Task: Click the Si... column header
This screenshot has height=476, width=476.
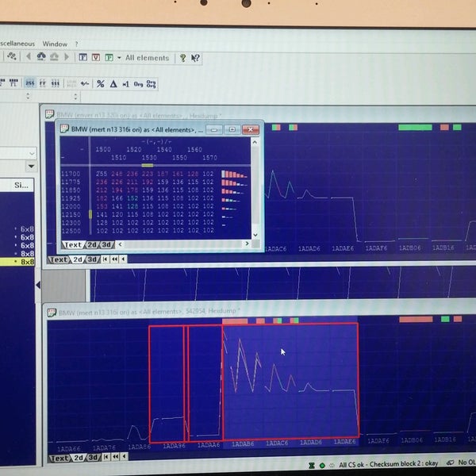Action: (x=21, y=185)
